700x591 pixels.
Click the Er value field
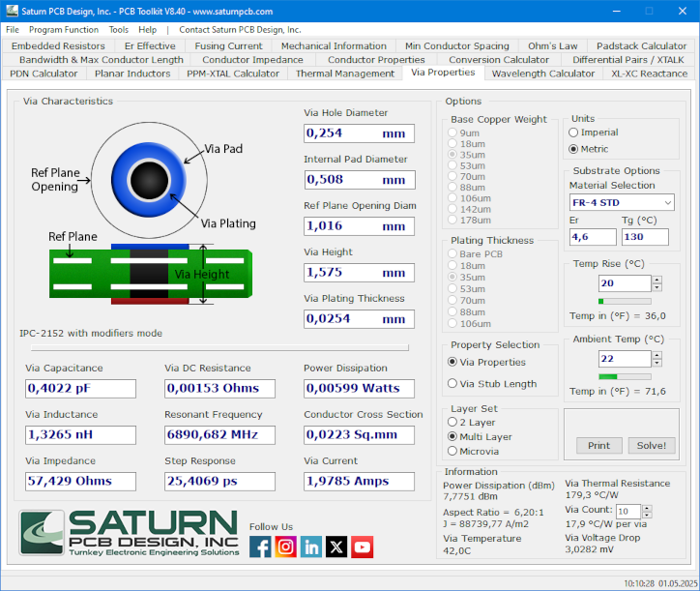pos(593,237)
